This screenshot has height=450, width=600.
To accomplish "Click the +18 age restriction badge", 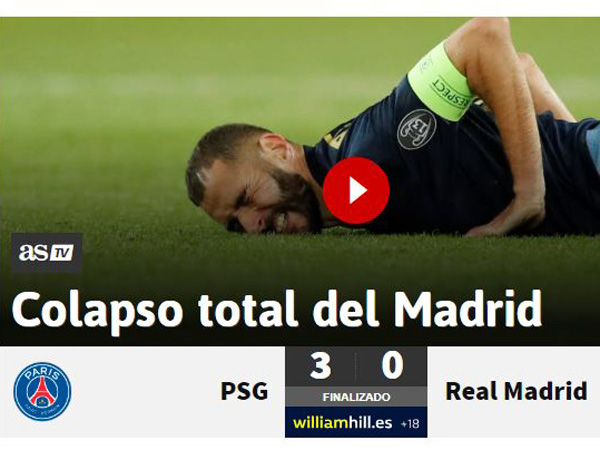I will tap(410, 424).
